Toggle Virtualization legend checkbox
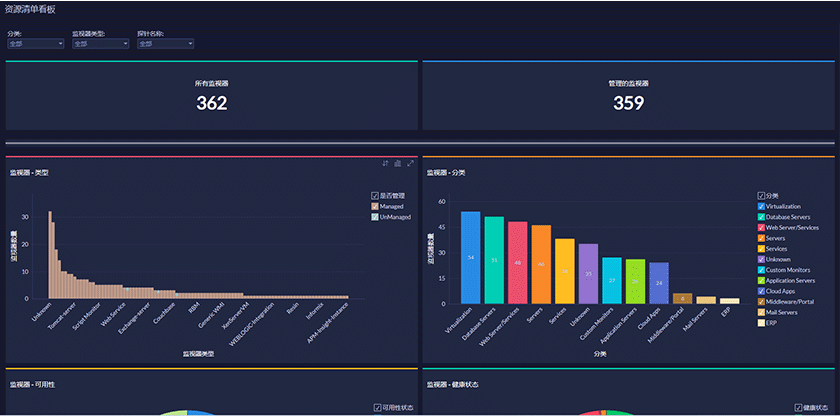Viewport: 840px width, 417px height. (x=761, y=206)
